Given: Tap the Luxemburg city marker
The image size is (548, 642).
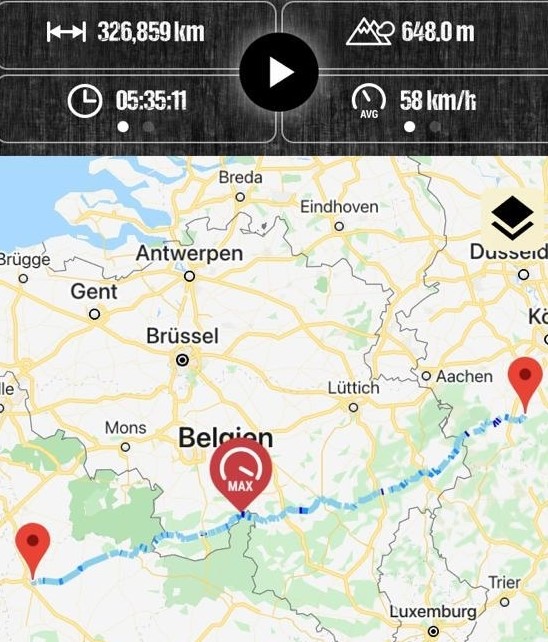Looking at the screenshot, I should (433, 631).
